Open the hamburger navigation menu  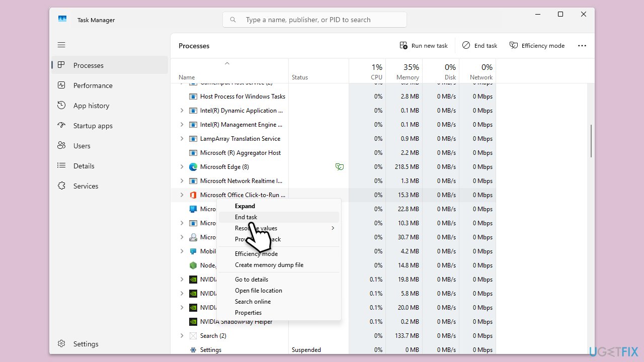coord(61,45)
